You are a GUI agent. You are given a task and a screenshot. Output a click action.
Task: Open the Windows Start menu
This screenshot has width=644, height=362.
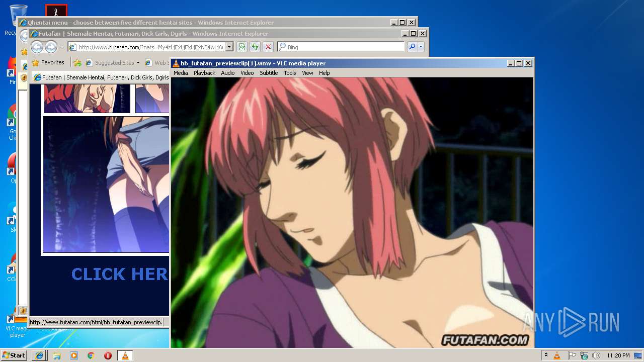click(14, 355)
